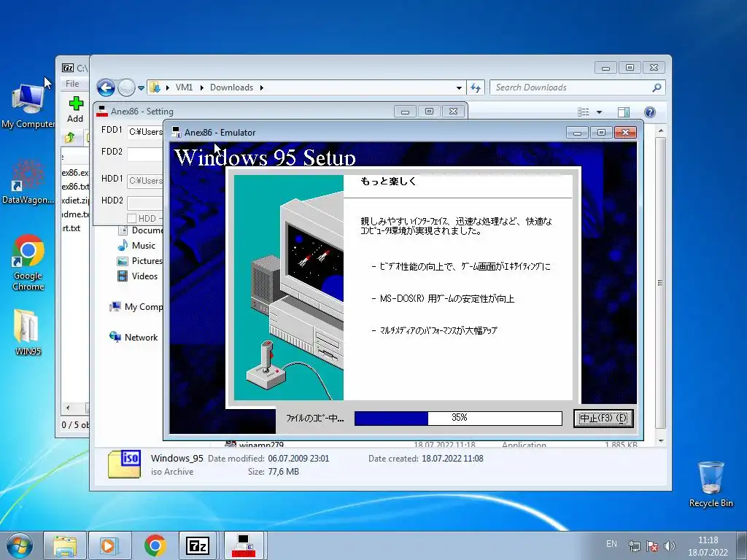
Task: Click the Explorer forward navigation button
Action: [126, 87]
